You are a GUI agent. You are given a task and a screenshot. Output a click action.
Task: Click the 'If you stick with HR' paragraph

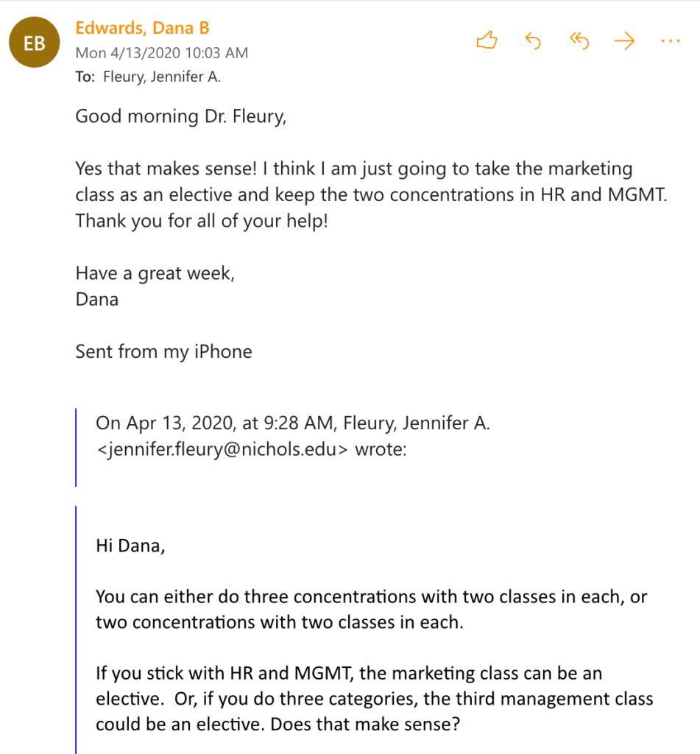tap(374, 698)
